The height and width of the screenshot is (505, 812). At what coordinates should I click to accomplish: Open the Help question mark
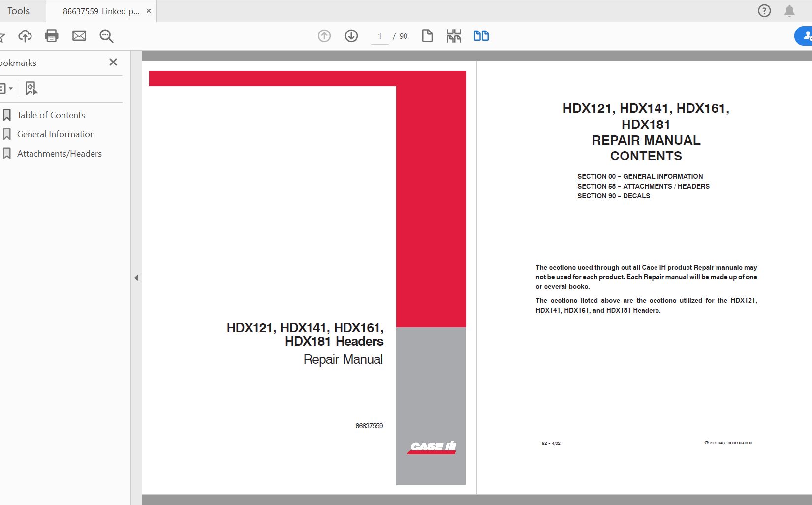[763, 10]
